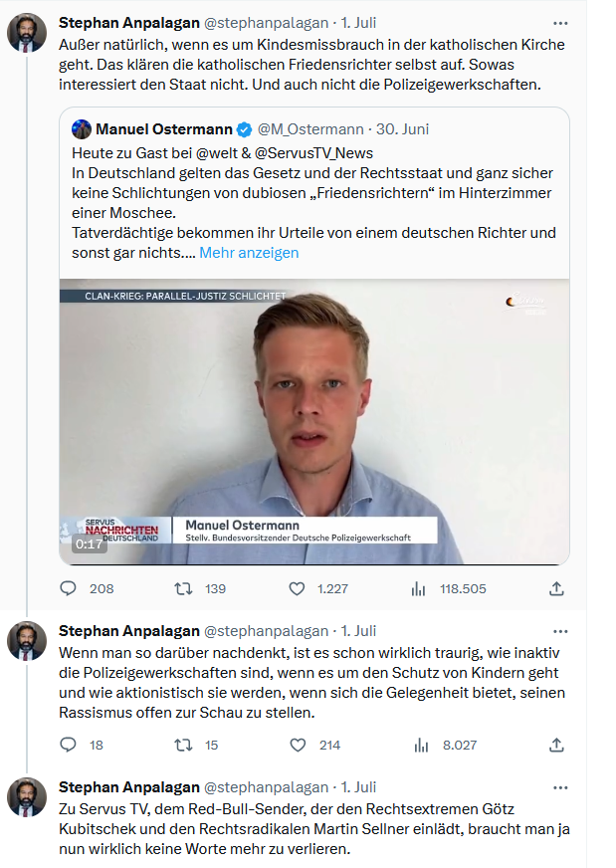
Task: Open the third tweet's three-dot more menu
Action: (x=559, y=786)
